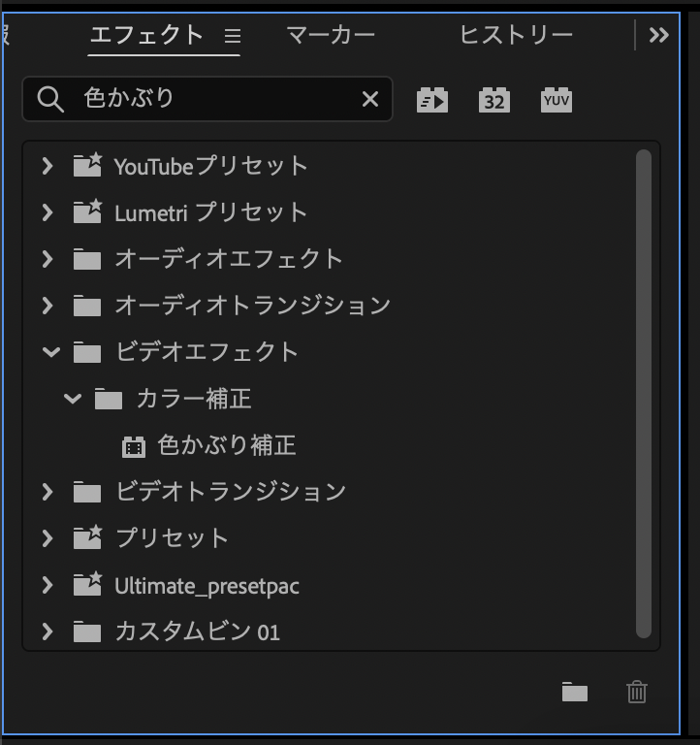Expand the オーディオエフェクト folder
Screen dimensions: 700x745
(x=47, y=259)
